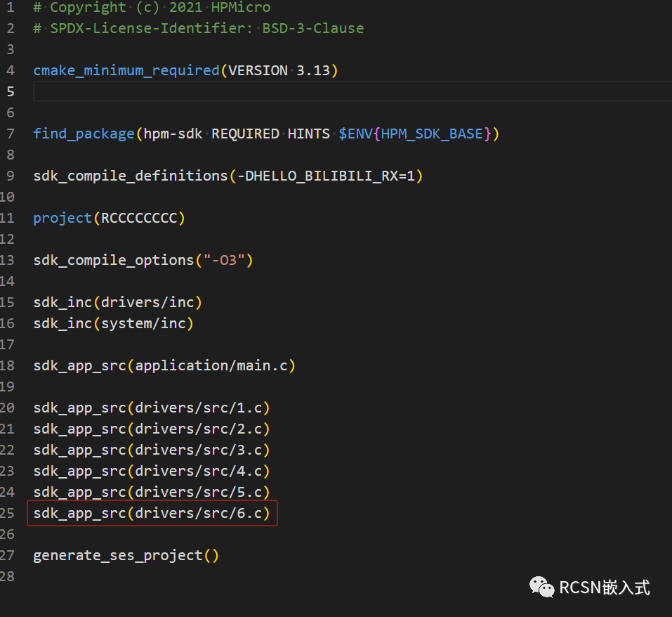Click sdk_inc(drivers/inc) line
This screenshot has height=617, width=672.
tap(117, 302)
